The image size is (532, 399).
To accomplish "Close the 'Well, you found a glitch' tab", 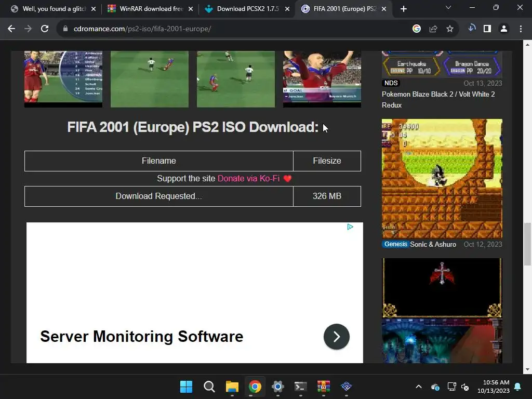I will click(94, 9).
